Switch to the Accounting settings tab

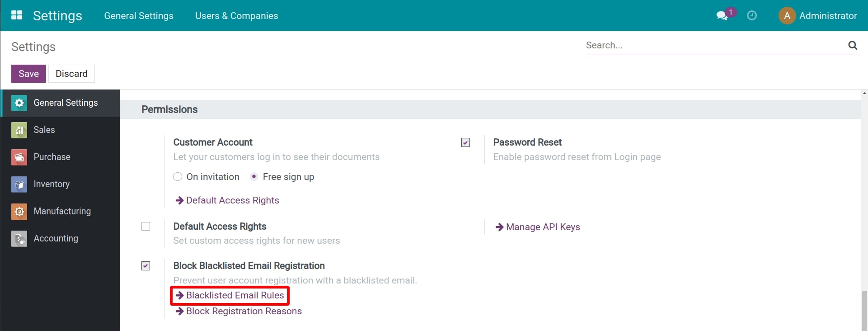60,238
